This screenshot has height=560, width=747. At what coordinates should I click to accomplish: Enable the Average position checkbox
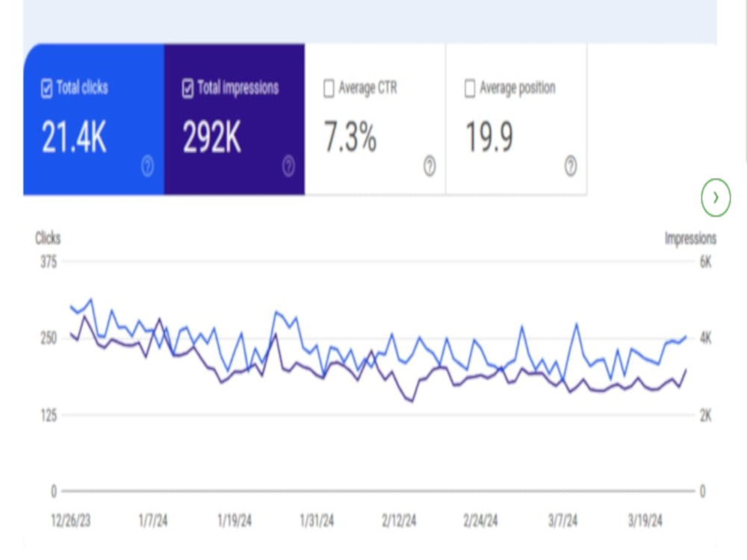[x=470, y=89]
